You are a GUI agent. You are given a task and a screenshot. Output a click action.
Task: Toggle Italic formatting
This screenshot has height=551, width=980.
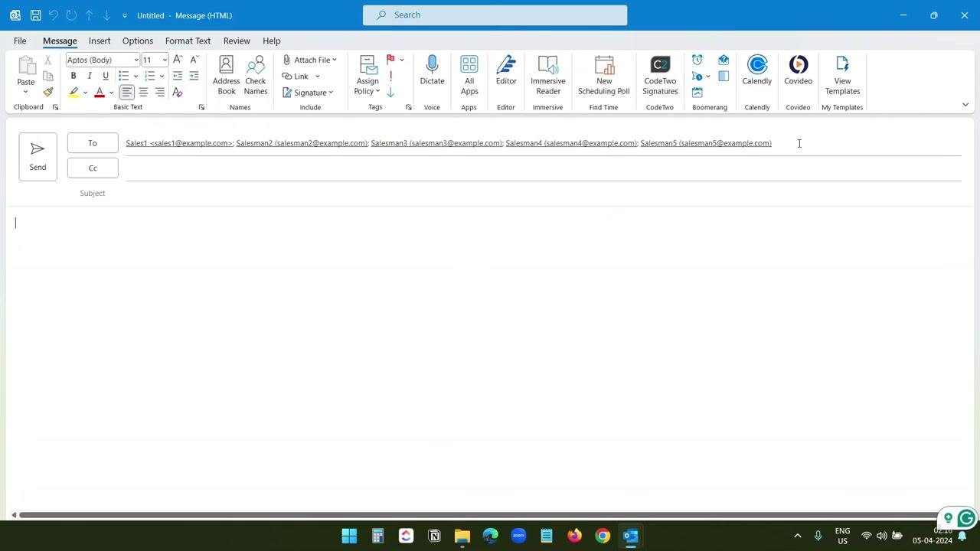tap(90, 76)
